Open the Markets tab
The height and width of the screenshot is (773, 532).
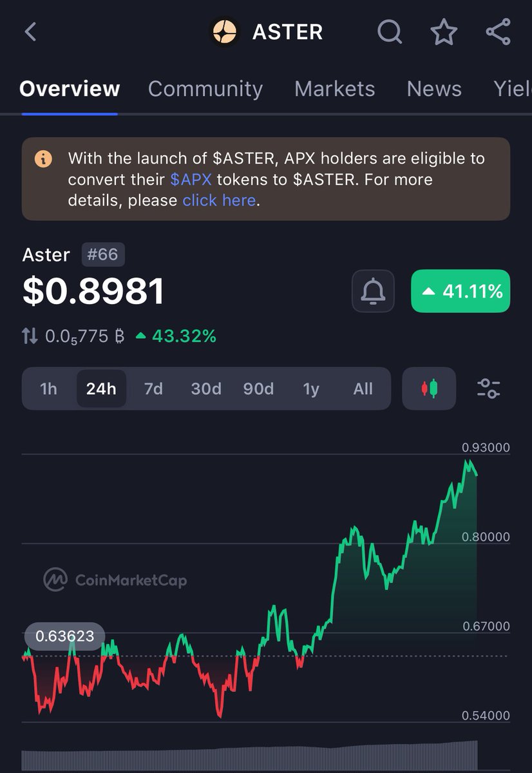point(335,89)
